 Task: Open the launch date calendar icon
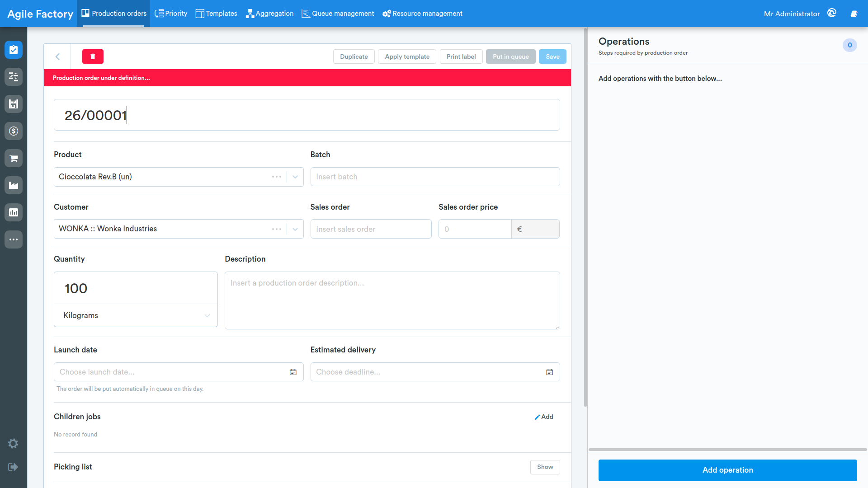pyautogui.click(x=293, y=372)
